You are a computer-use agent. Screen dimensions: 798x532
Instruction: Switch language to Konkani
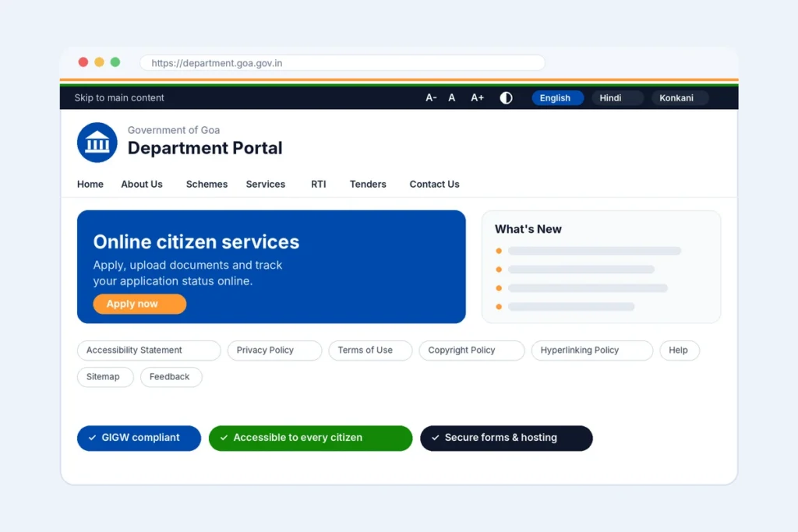pyautogui.click(x=680, y=97)
